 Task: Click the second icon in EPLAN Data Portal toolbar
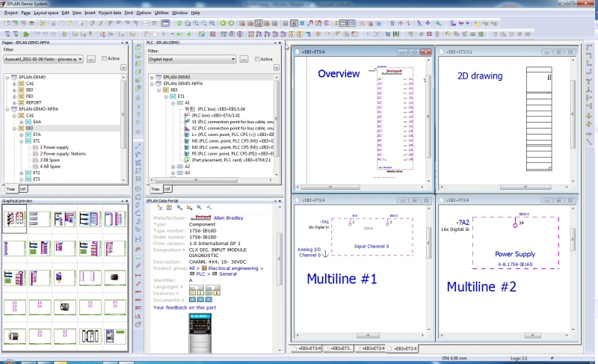pyautogui.click(x=170, y=207)
